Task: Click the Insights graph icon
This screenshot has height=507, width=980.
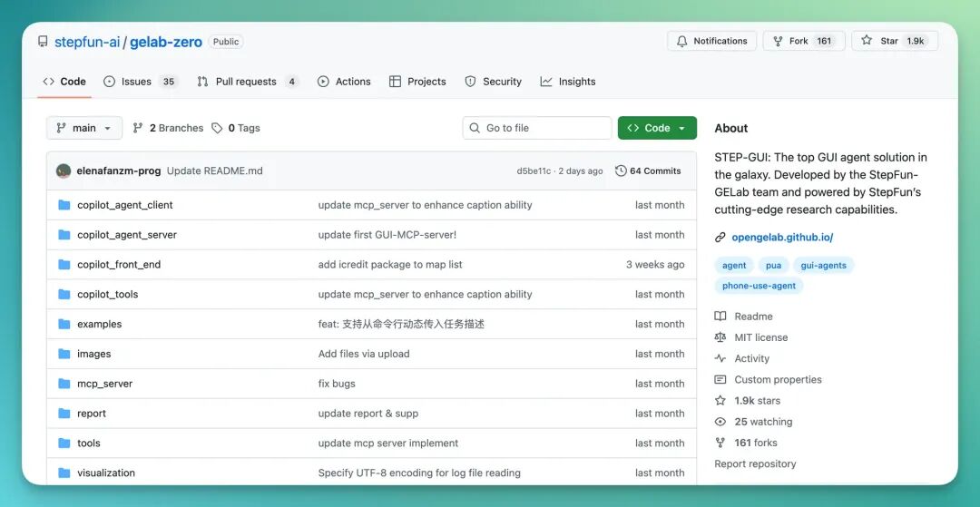Action: 546,81
